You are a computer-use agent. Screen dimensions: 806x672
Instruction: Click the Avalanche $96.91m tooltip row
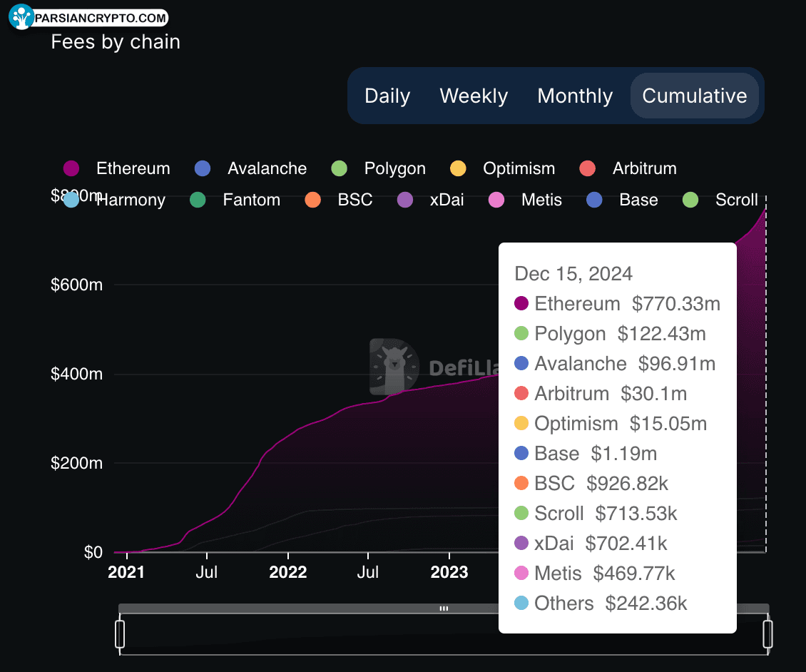point(615,364)
